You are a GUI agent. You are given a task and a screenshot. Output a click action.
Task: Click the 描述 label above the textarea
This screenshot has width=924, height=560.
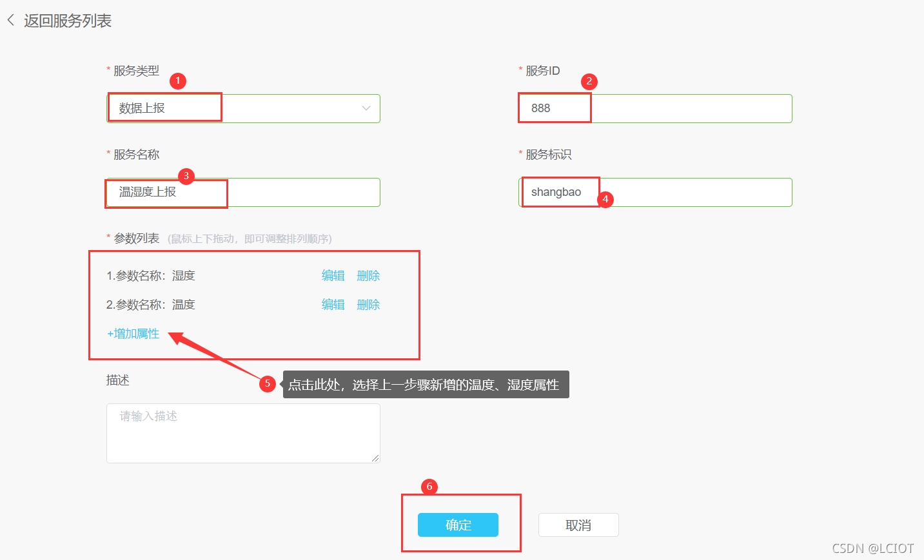pos(118,380)
